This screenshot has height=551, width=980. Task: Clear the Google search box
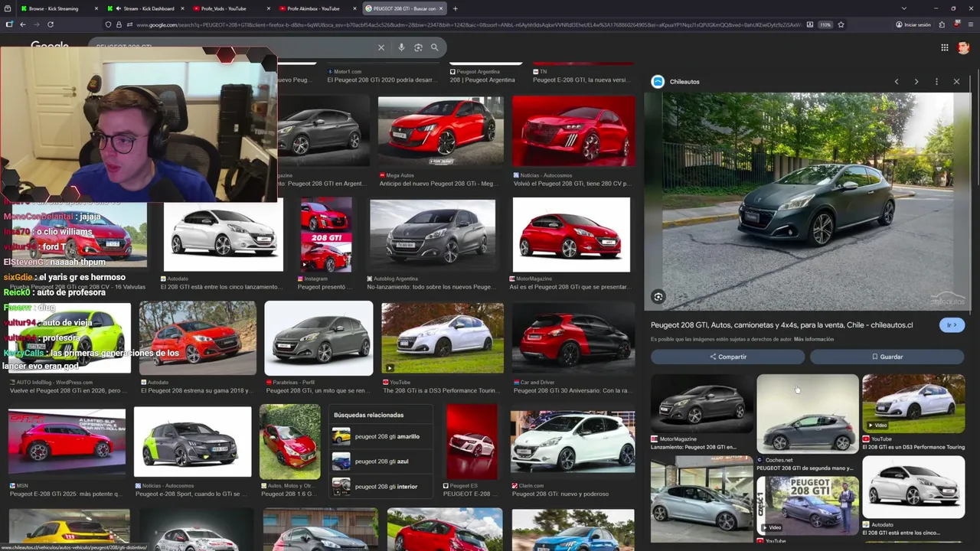pyautogui.click(x=381, y=47)
